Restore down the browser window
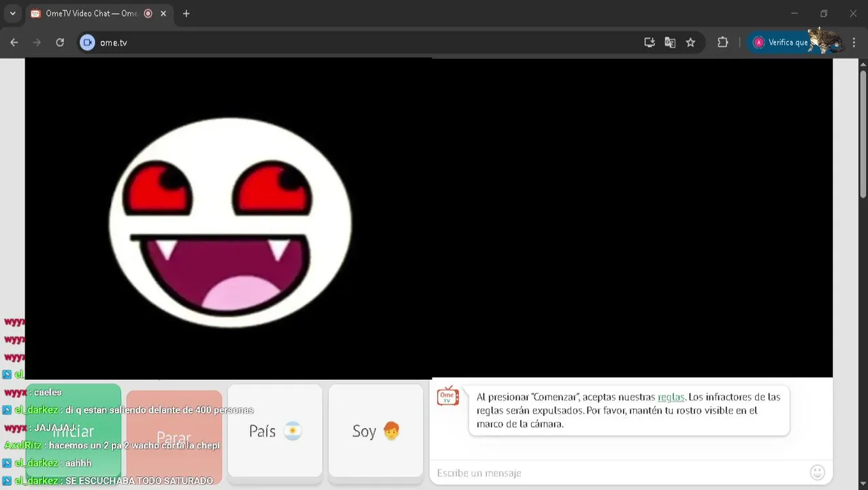This screenshot has height=490, width=868. (824, 14)
